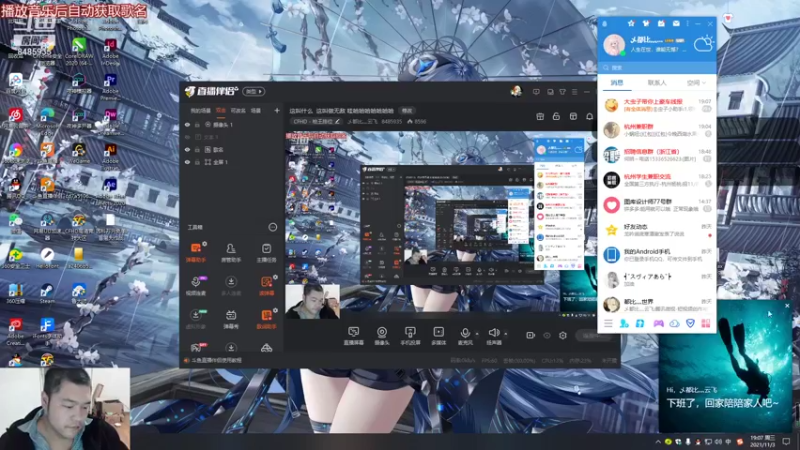Switch to 消息 tab in QQ window
This screenshot has width=800, height=450.
click(x=617, y=83)
